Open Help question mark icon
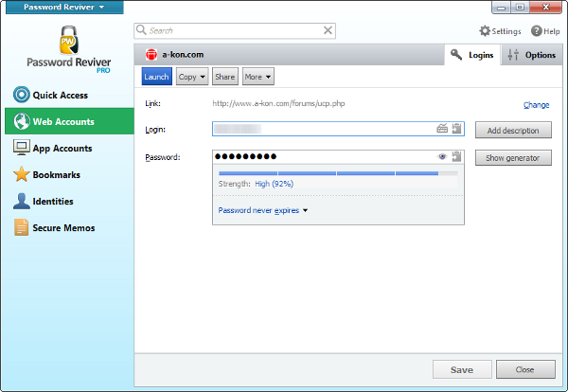 [x=536, y=31]
